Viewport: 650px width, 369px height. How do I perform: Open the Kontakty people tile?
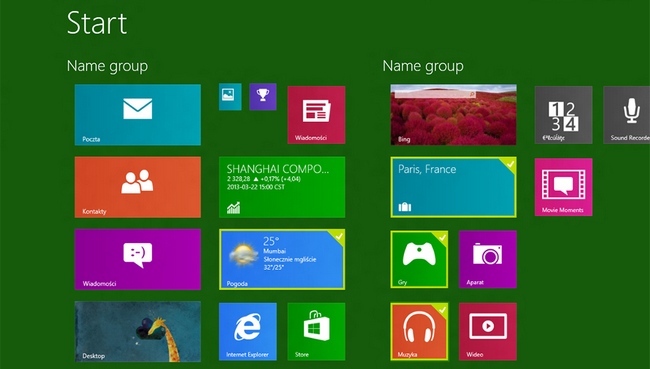[138, 187]
